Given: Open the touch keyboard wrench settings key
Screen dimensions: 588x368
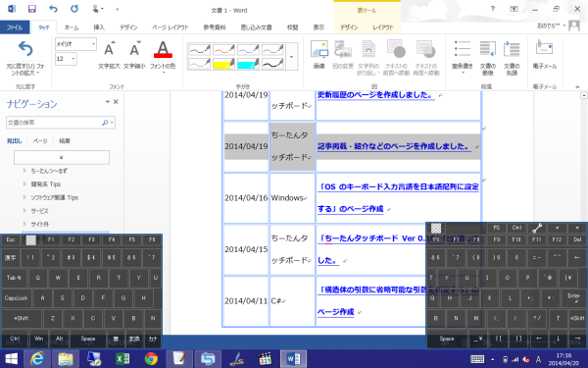Looking at the screenshot, I should tap(537, 228).
